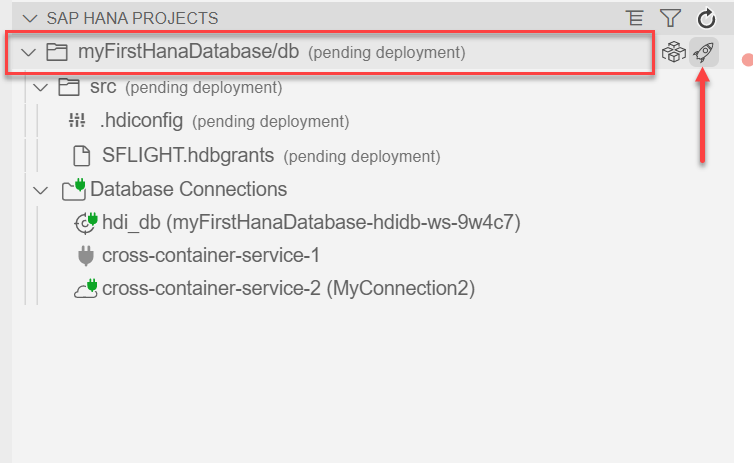Click the Deploy rocket icon
Viewport: 753px width, 463px height.
tap(704, 52)
